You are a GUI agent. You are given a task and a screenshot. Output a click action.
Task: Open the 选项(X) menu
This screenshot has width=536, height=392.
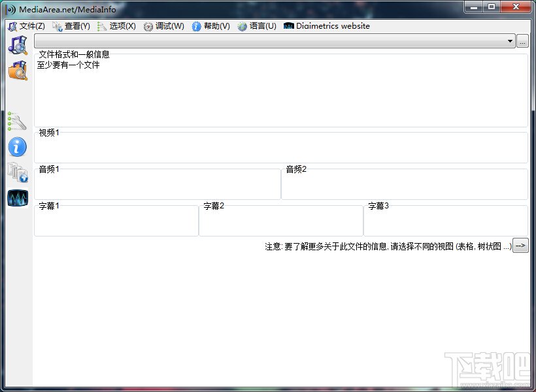coord(116,26)
